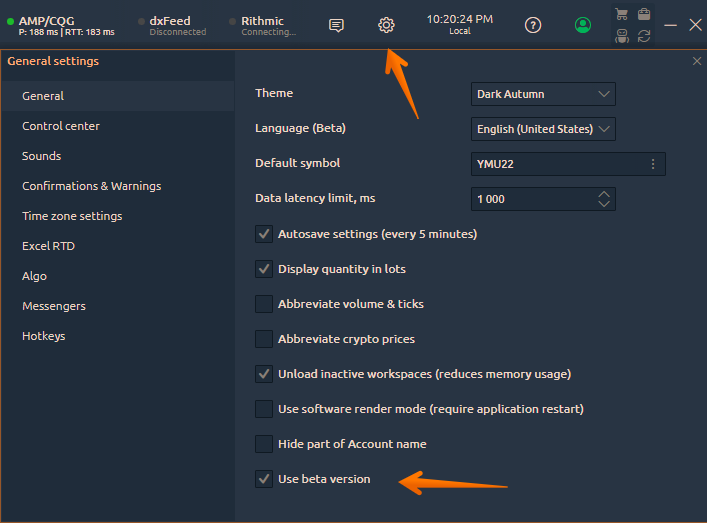Open the green user account icon
This screenshot has height=523, width=707.
pyautogui.click(x=583, y=25)
